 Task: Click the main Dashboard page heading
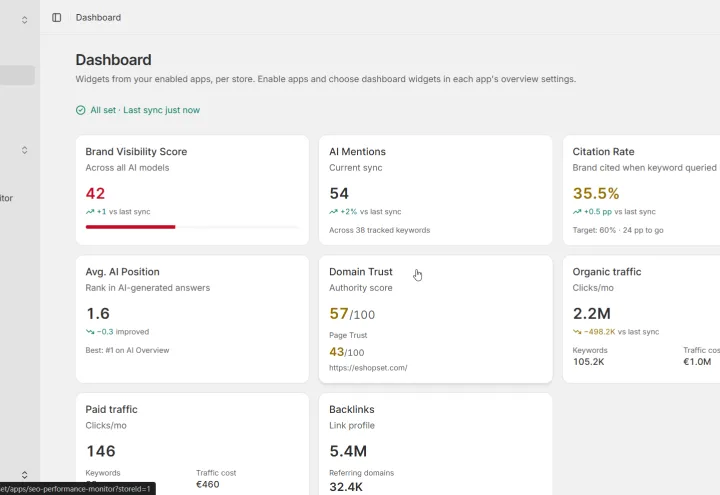tap(113, 60)
